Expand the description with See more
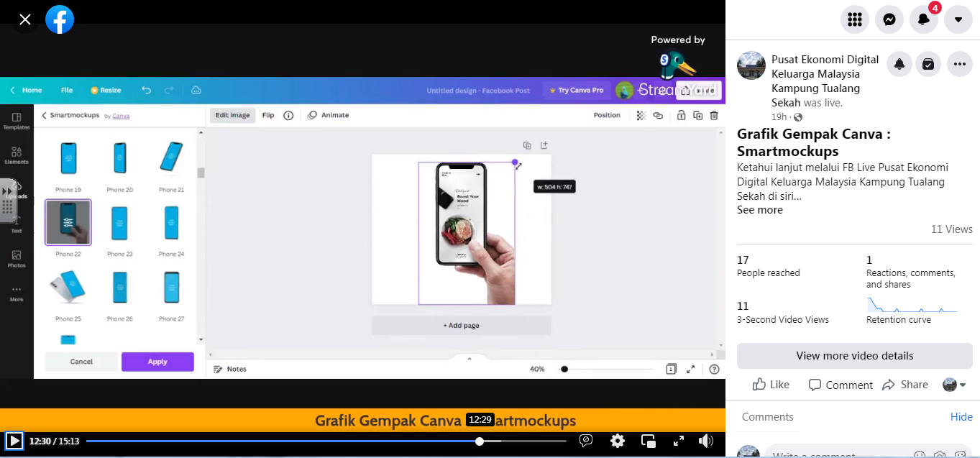Image resolution: width=980 pixels, height=458 pixels. pos(760,210)
